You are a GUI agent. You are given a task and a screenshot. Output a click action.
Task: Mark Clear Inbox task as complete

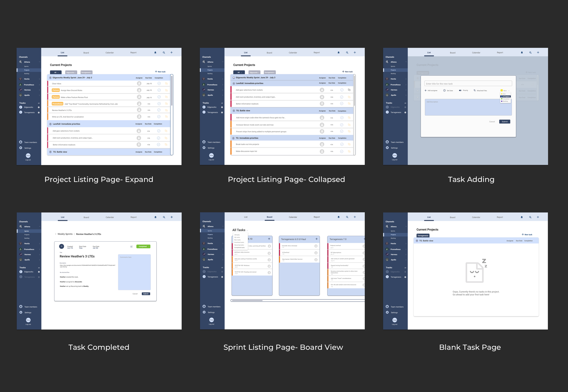159,84
